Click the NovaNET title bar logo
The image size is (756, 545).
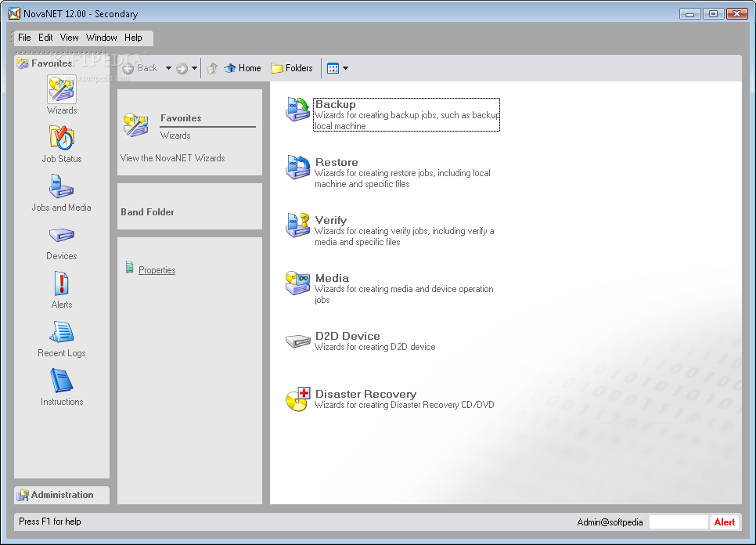(x=14, y=13)
